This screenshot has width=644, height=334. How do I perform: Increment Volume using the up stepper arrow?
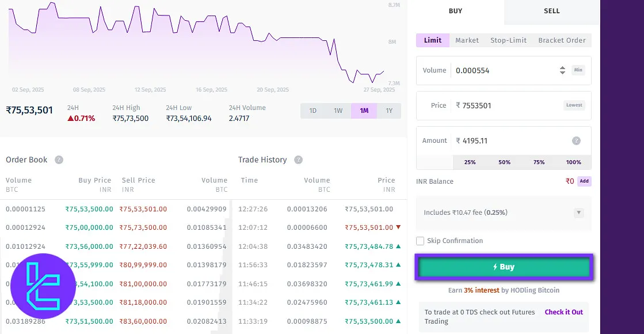[x=562, y=67]
